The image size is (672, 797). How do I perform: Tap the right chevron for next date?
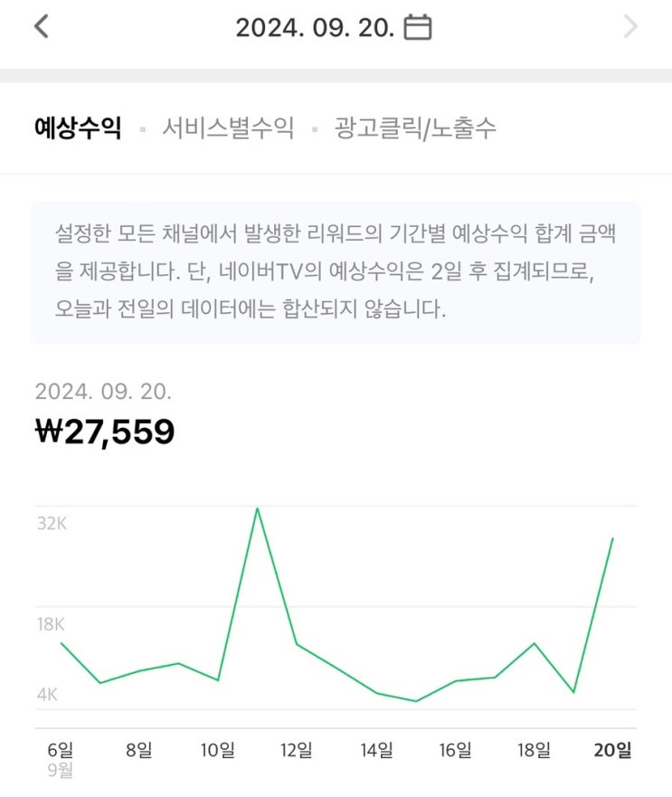pyautogui.click(x=630, y=27)
